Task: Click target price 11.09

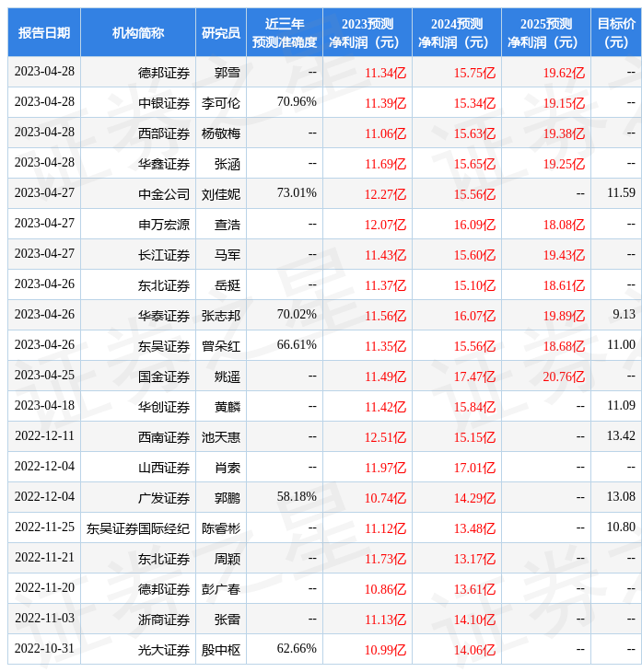Action: [621, 405]
